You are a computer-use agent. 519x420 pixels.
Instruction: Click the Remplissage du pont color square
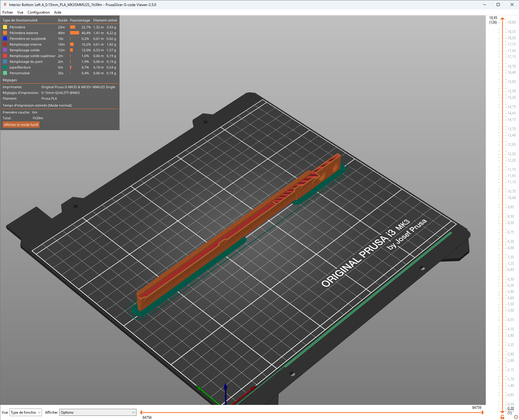[x=5, y=62]
